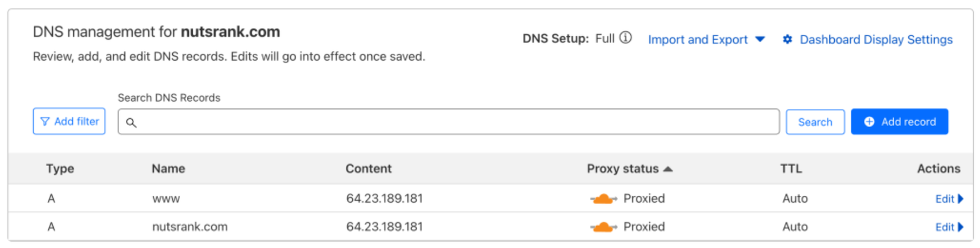Sort by the Type column header
980x248 pixels.
coord(60,169)
